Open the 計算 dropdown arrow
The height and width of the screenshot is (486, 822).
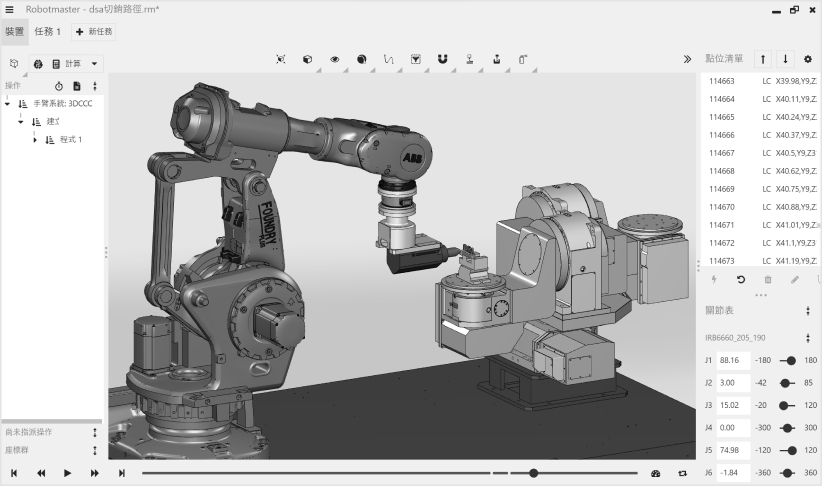pyautogui.click(x=94, y=63)
